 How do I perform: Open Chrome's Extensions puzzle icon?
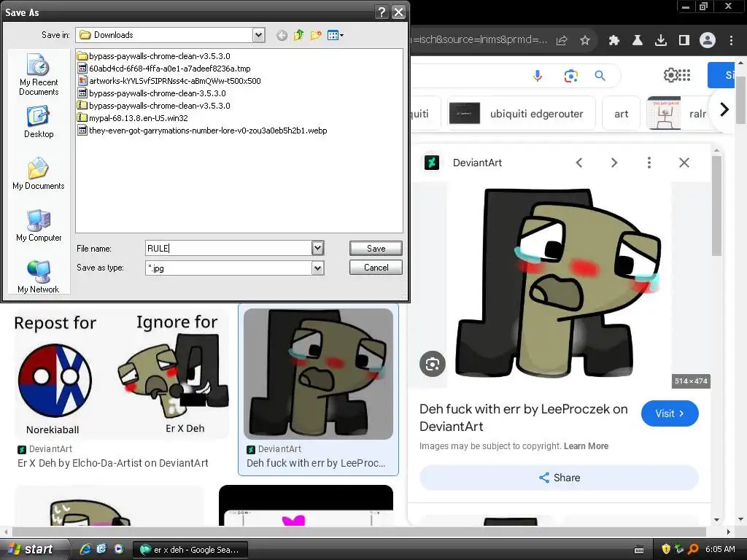[614, 41]
